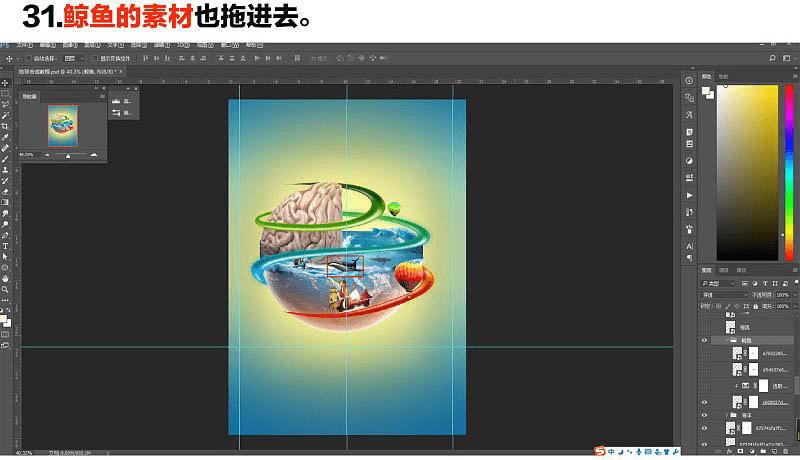Select the Brush tool

point(5,159)
